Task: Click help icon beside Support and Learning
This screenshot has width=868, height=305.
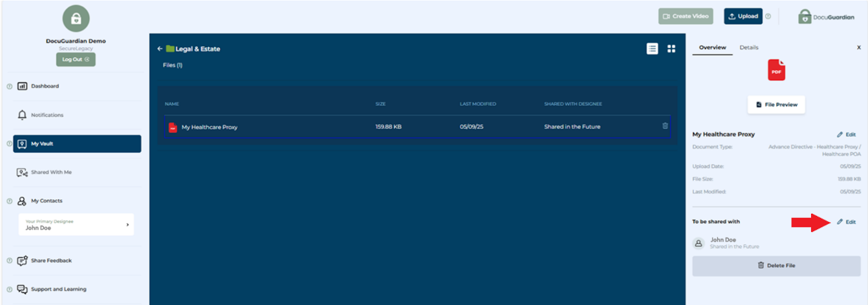Action: coord(9,289)
